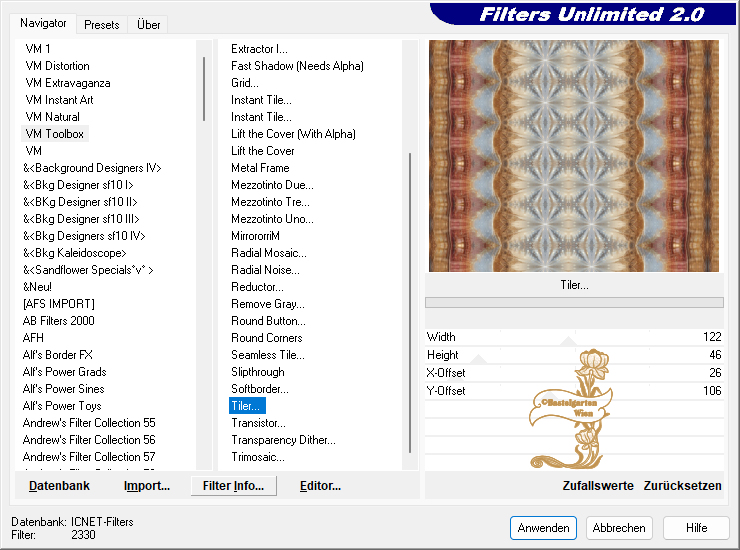
Task: Click the Filter Info... button
Action: click(x=233, y=486)
